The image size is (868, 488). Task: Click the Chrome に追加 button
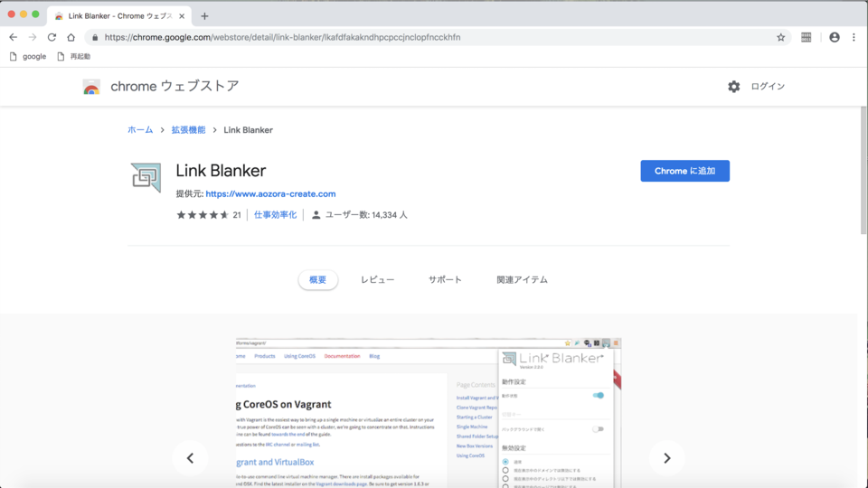(x=684, y=171)
